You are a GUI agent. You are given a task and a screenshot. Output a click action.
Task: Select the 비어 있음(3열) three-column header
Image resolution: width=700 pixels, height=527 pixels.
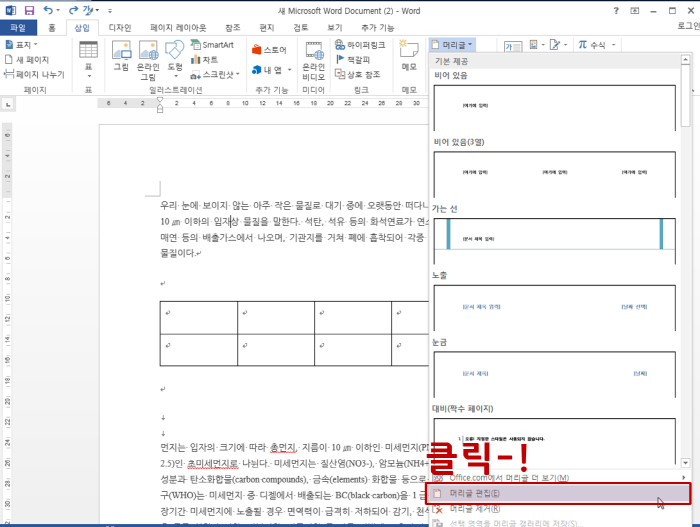(x=554, y=174)
